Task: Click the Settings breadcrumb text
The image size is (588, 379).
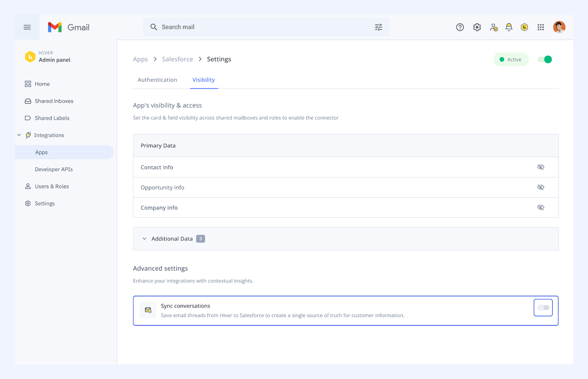Action: click(219, 59)
